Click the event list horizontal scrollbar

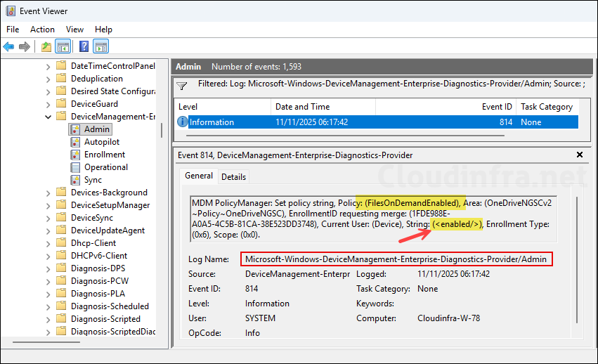(x=345, y=135)
